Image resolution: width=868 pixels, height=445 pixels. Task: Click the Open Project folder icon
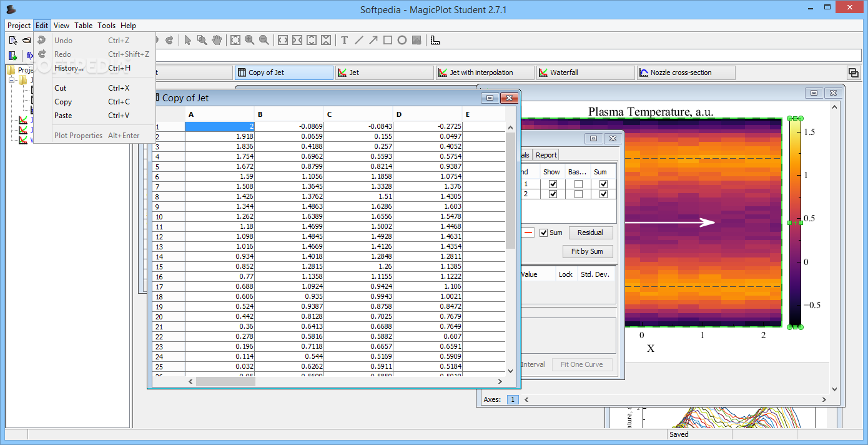coord(27,40)
